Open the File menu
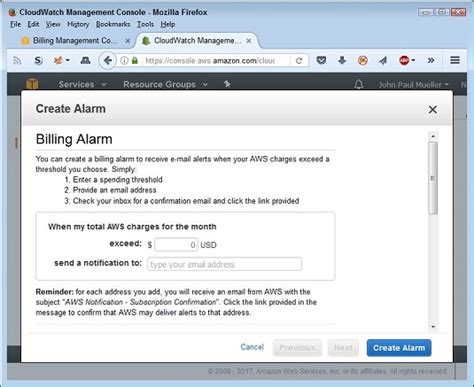474x387 pixels. [x=15, y=24]
